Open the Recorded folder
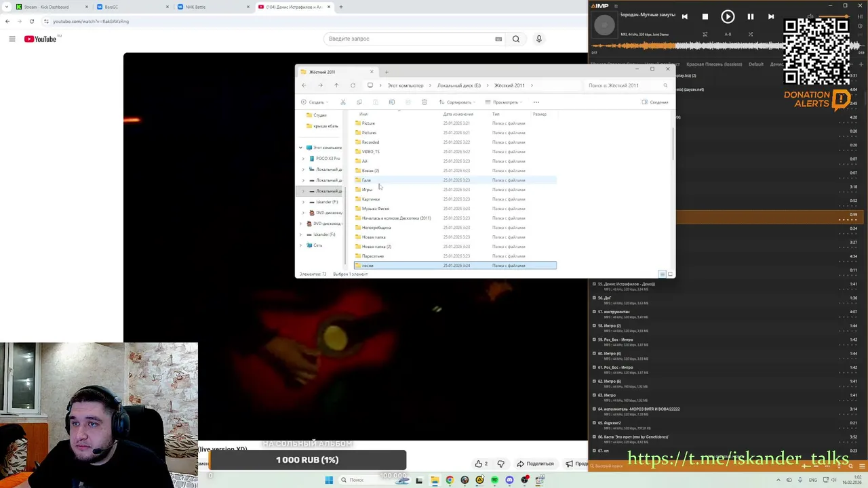This screenshot has width=868, height=488. pos(370,142)
